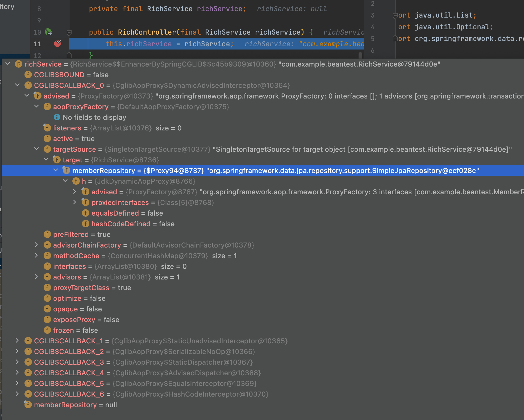This screenshot has width=524, height=420.
Task: Toggle breakpoint on line 11
Action: (57, 43)
